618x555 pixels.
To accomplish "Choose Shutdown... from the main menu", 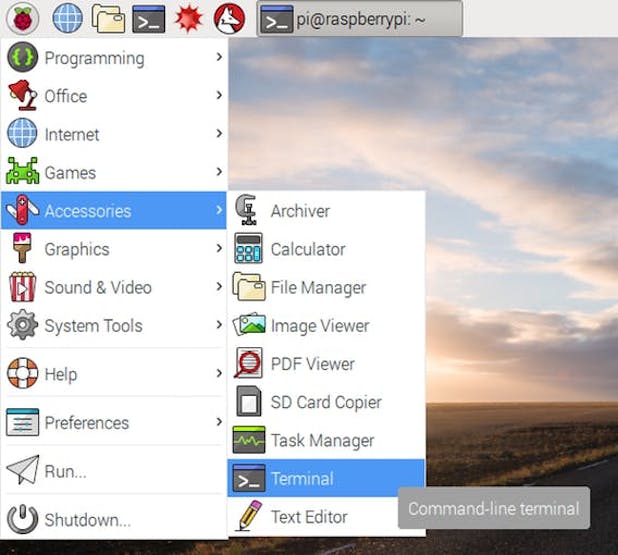I will coord(114,519).
